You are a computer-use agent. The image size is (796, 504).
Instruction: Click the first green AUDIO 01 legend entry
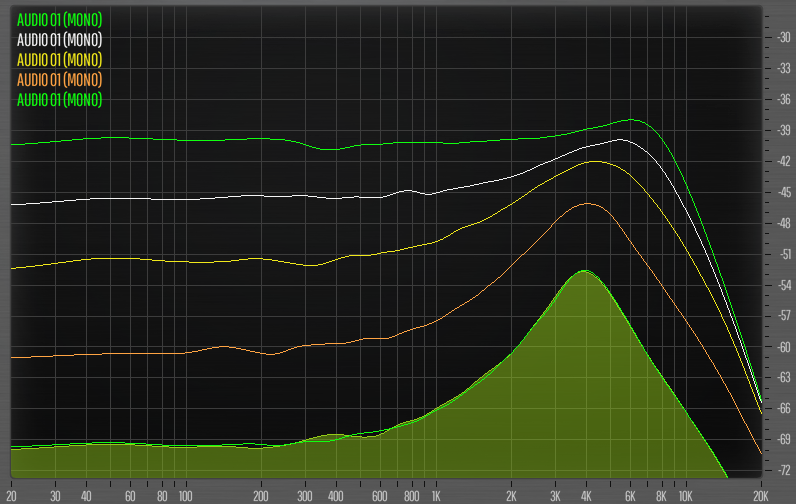pyautogui.click(x=59, y=19)
